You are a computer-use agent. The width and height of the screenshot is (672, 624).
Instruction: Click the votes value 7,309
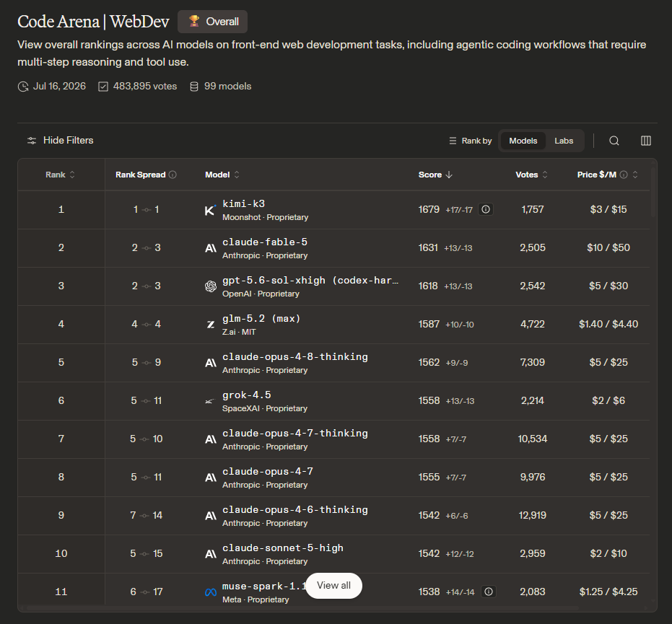[532, 362]
